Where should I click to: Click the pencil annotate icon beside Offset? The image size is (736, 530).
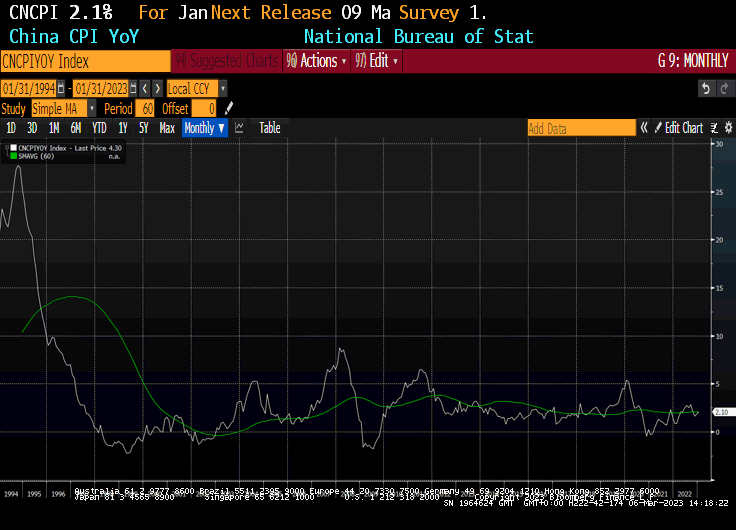[229, 108]
